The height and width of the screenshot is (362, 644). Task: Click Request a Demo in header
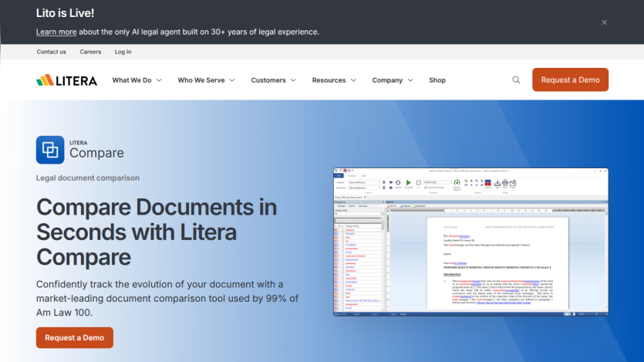click(570, 80)
